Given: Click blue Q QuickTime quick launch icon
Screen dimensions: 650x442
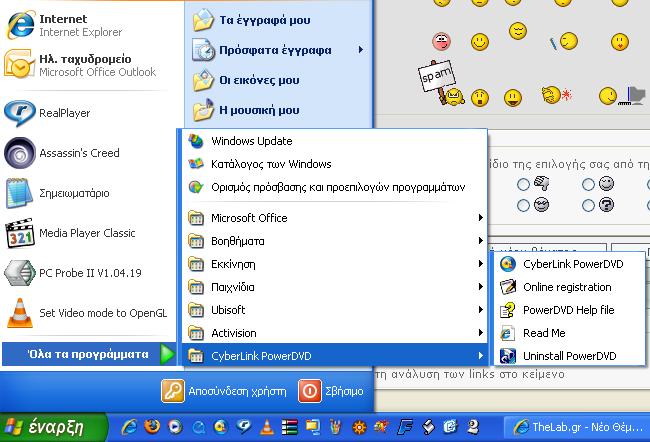Looking at the screenshot, I should [199, 427].
